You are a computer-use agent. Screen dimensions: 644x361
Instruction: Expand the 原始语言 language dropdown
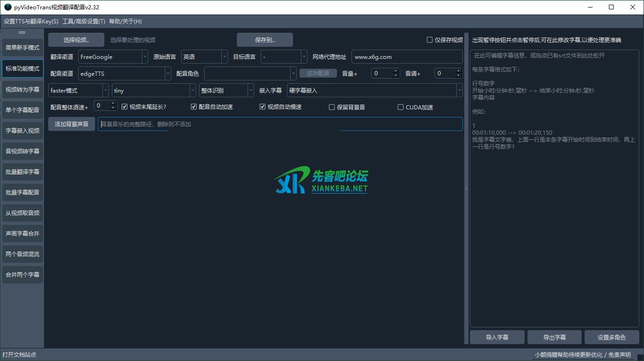[x=204, y=57]
